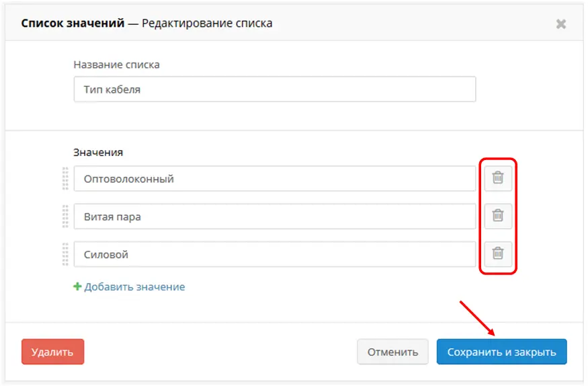588x386 pixels.
Task: Click into the Оптоволоконный value field
Action: coord(274,179)
